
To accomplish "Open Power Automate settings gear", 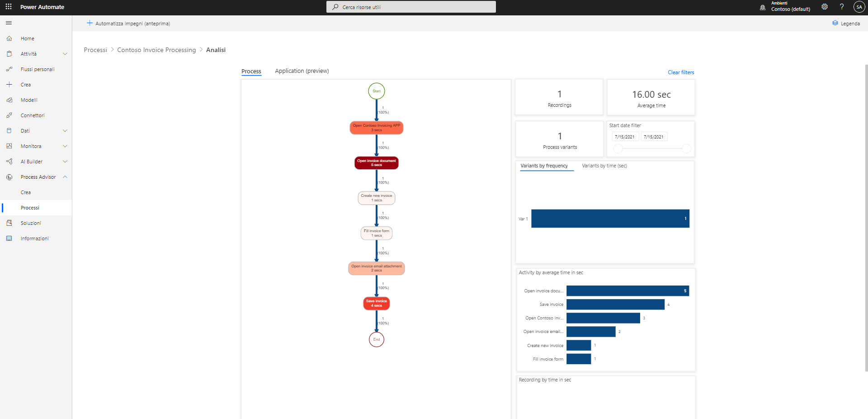I will point(824,7).
